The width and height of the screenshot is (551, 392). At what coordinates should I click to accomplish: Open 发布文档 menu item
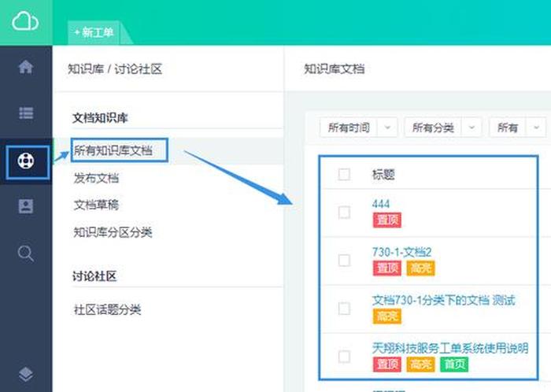click(96, 178)
